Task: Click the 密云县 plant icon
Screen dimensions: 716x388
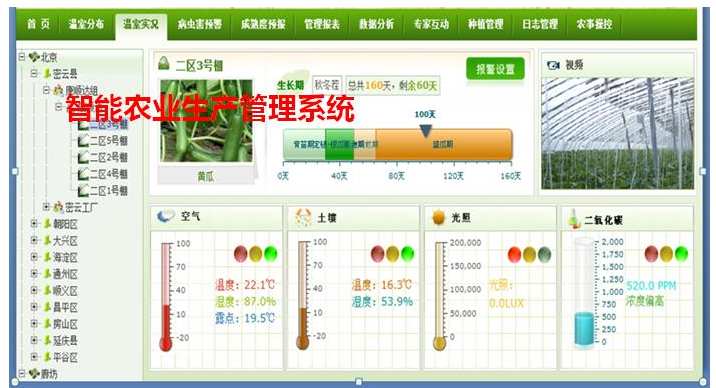Action: (x=47, y=73)
